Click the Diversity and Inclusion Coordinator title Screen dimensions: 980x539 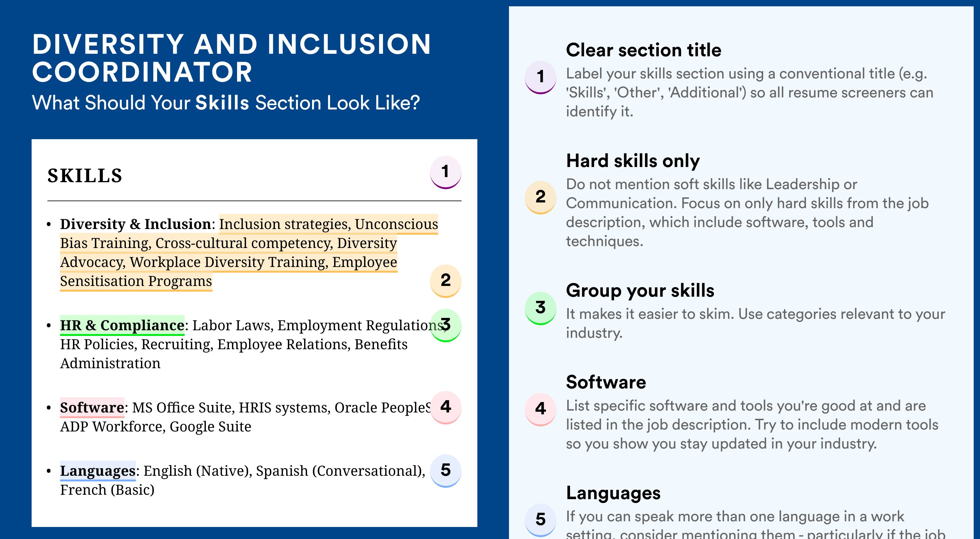point(231,58)
